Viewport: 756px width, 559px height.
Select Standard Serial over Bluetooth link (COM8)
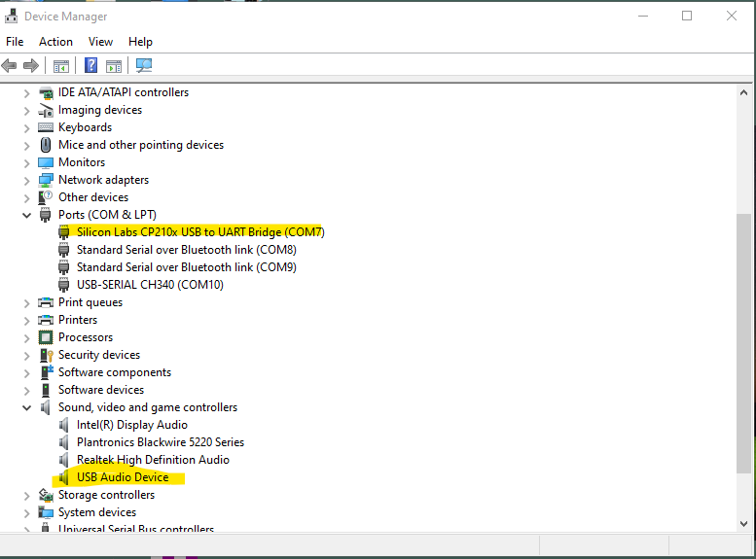(187, 250)
